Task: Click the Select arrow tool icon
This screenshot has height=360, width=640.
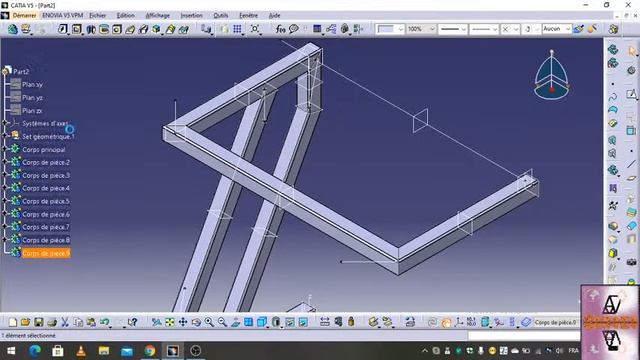Action: point(632,51)
